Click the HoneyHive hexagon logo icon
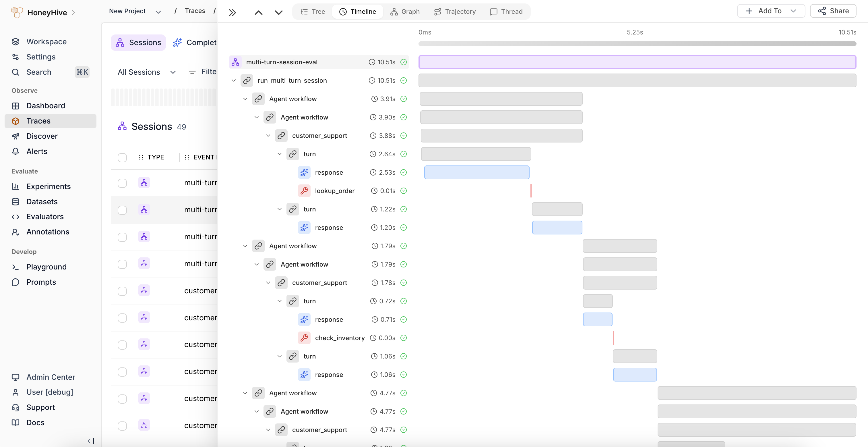 pyautogui.click(x=17, y=12)
